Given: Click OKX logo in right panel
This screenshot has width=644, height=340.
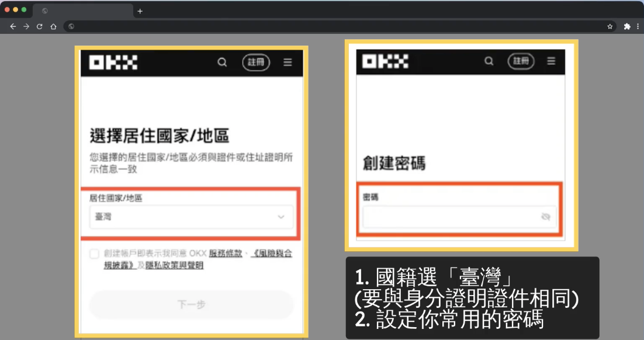Looking at the screenshot, I should click(x=385, y=61).
